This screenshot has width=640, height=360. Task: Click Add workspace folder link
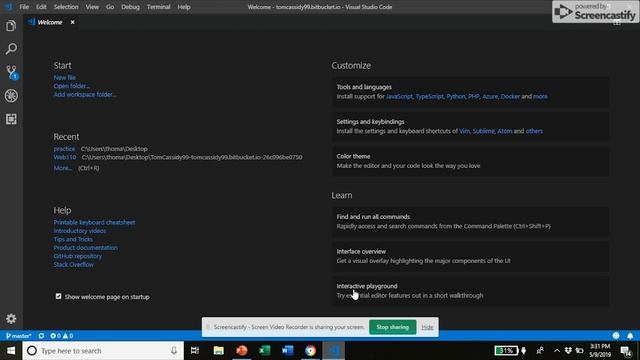85,95
